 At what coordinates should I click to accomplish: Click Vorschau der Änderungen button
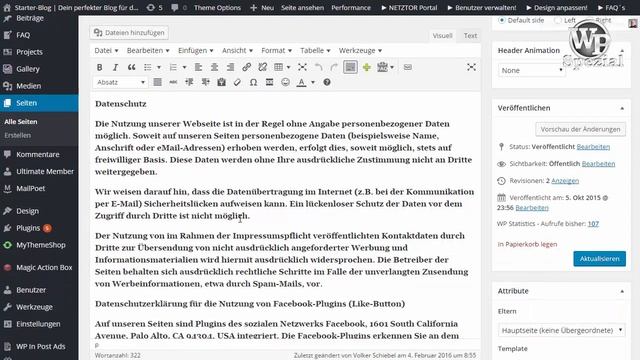tap(580, 129)
